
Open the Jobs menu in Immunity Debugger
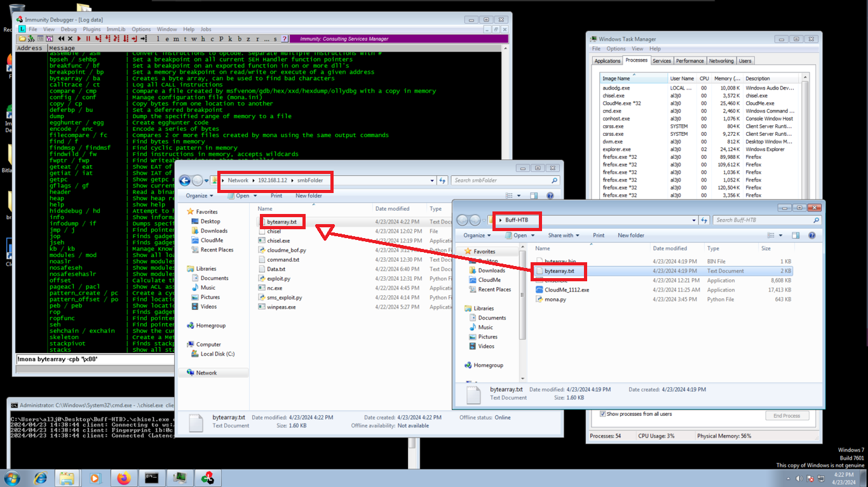tap(206, 29)
